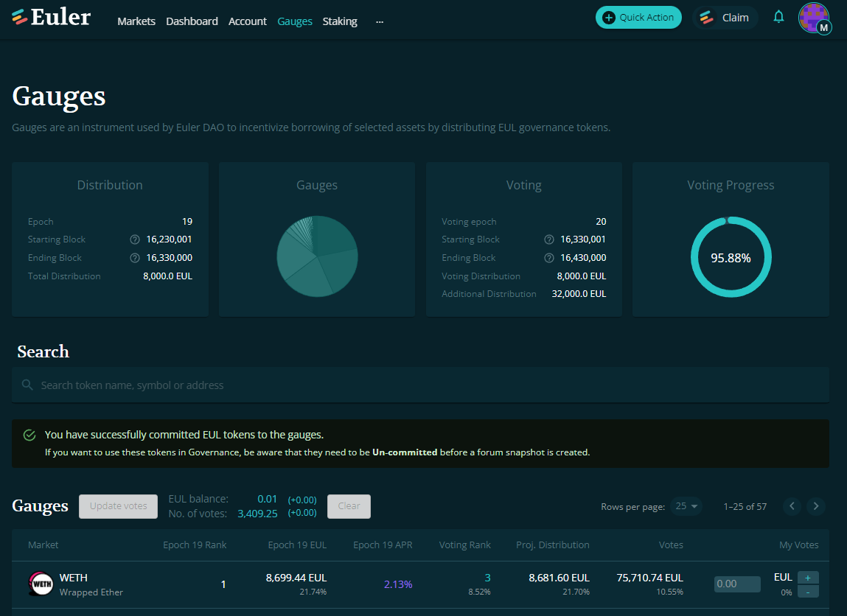
Task: Open the Dashboard tab
Action: 192,21
